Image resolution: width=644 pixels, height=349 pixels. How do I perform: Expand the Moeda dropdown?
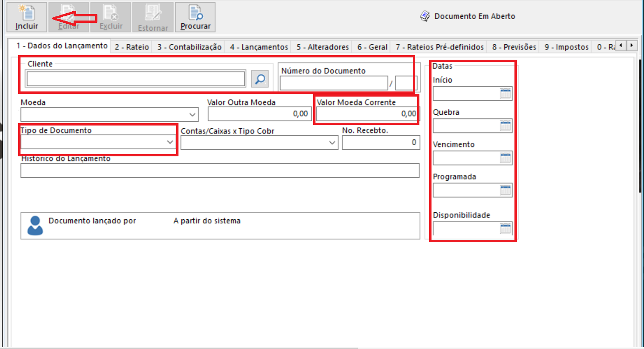click(192, 114)
